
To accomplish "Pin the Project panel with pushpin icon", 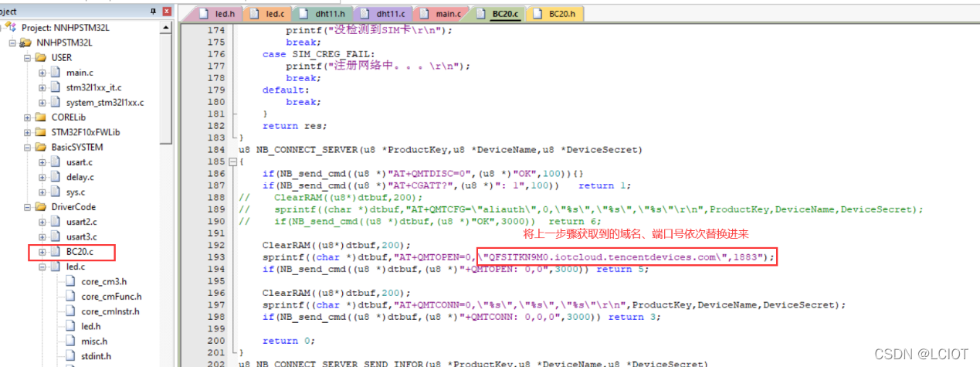I will click(x=154, y=12).
